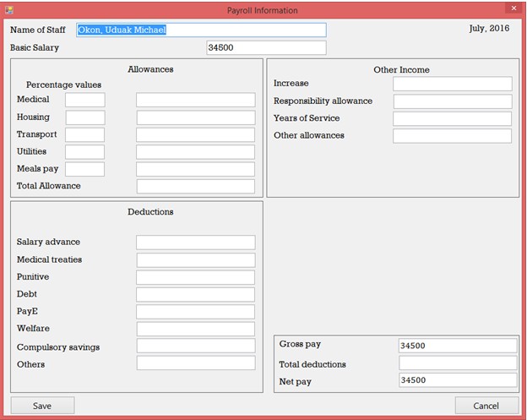Click the application icon in title bar
This screenshot has height=420, width=527.
pos(9,10)
